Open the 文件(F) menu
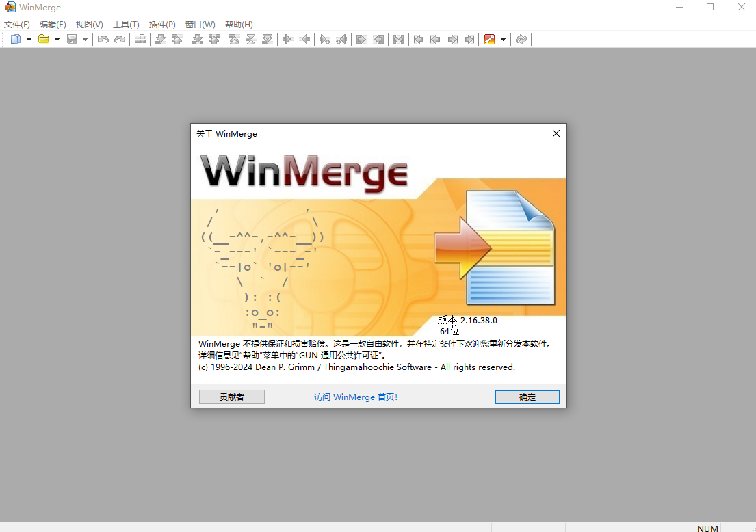This screenshot has height=532, width=756. point(17,24)
